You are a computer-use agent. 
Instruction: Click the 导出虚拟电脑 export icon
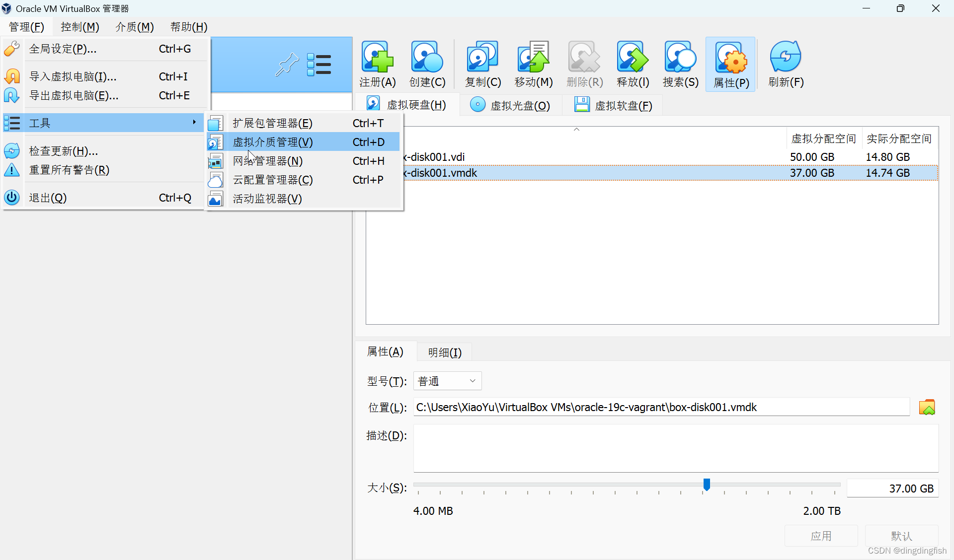[12, 95]
